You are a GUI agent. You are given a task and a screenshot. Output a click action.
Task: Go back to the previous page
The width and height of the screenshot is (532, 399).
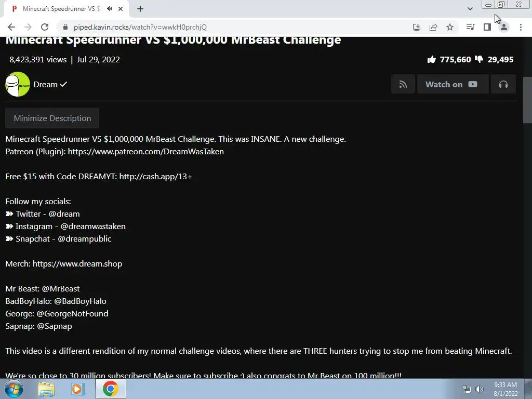(11, 27)
